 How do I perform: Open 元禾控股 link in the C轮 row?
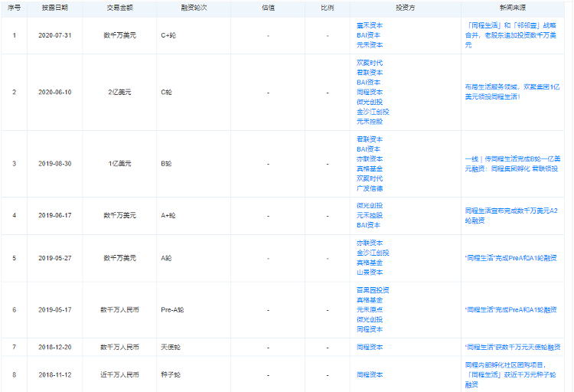tap(370, 121)
